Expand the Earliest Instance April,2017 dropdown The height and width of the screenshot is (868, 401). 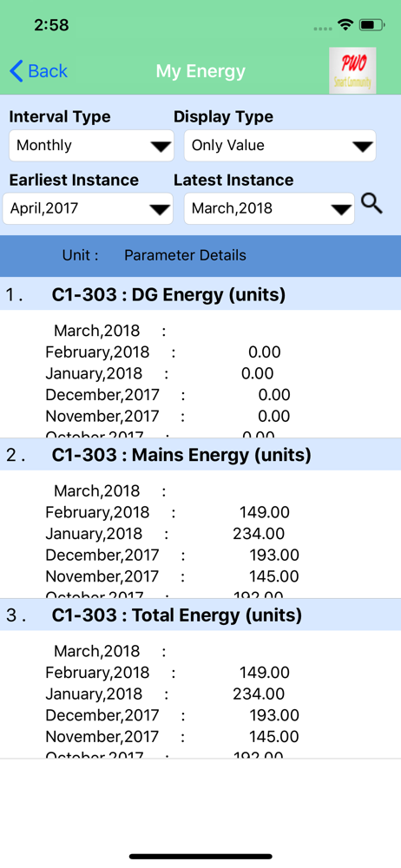[88, 208]
